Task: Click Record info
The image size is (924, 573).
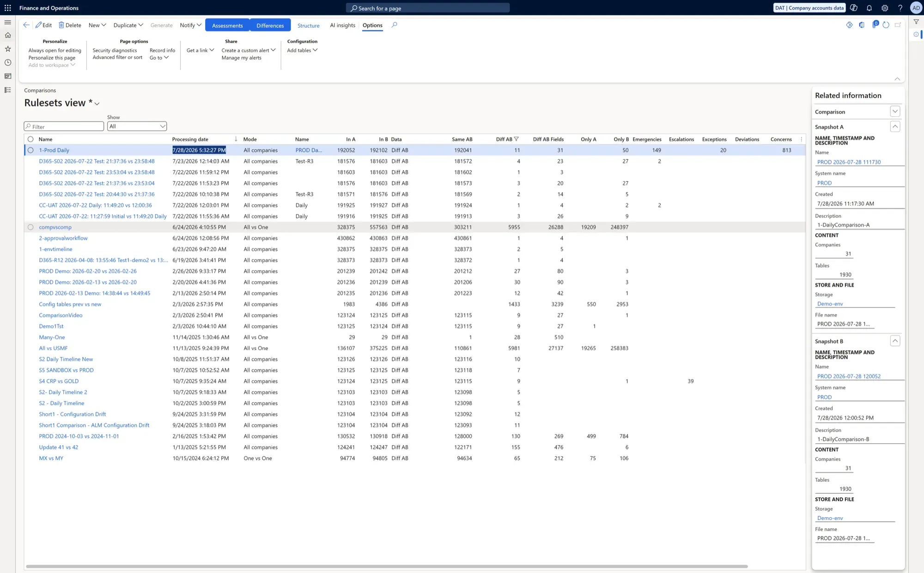Action: (x=162, y=50)
